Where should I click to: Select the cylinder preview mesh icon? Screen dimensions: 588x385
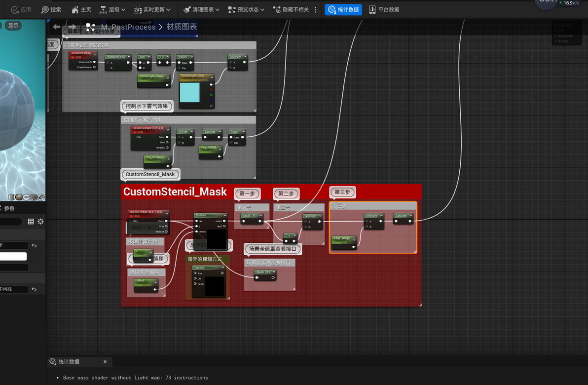click(12, 197)
